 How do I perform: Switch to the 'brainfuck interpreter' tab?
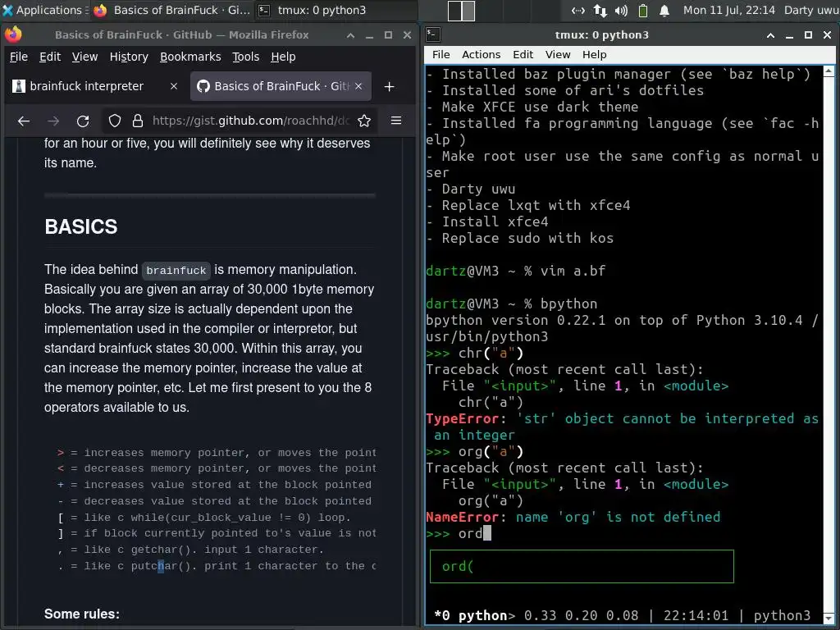85,86
